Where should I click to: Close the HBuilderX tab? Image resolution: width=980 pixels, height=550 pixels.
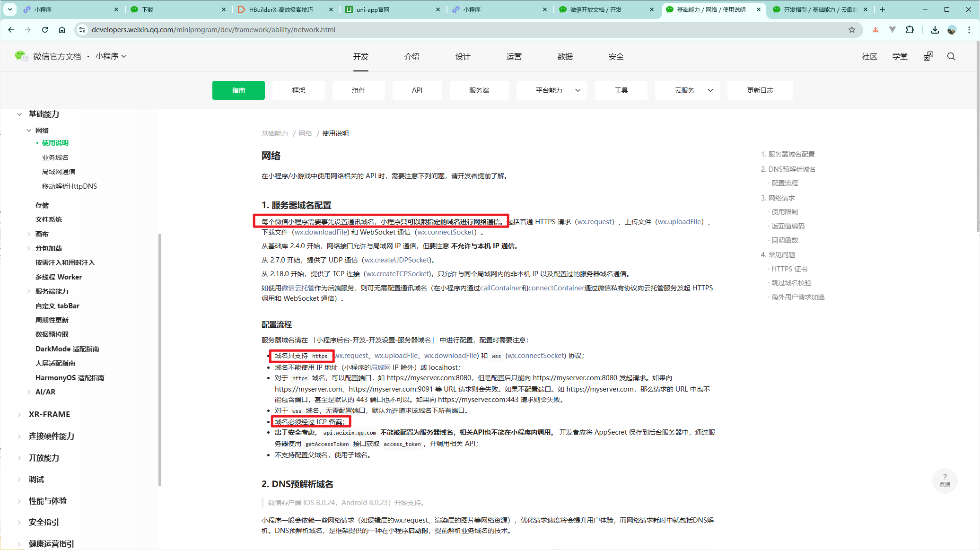click(331, 9)
